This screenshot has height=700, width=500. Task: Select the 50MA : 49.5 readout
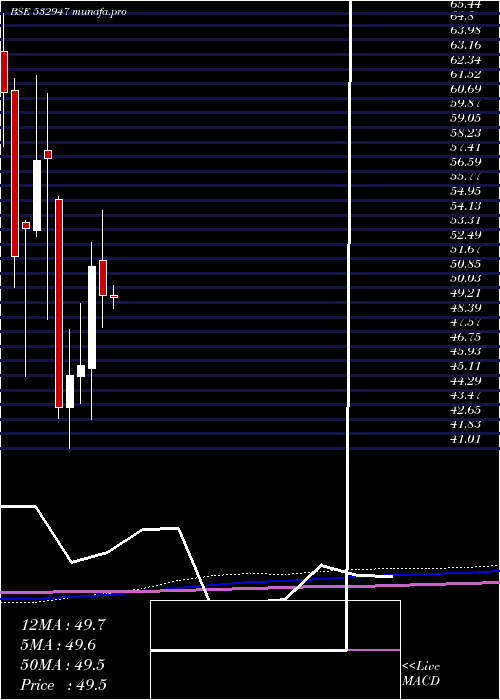63,664
